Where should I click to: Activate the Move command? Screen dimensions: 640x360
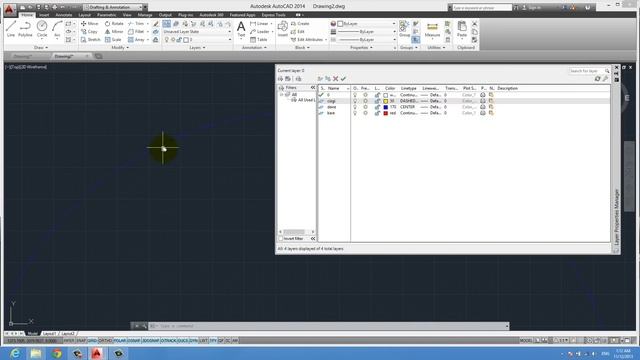89,24
